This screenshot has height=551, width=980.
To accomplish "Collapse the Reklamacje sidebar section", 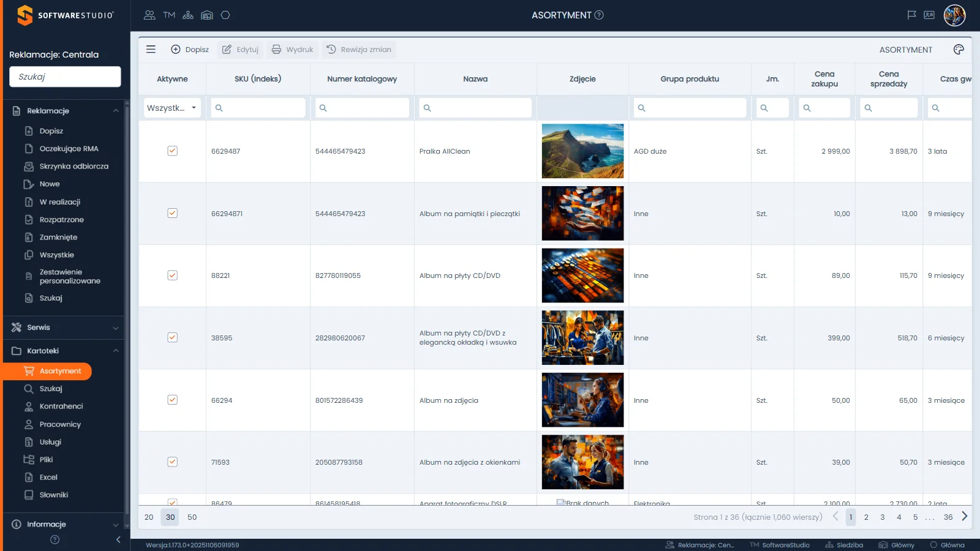I will coord(116,111).
